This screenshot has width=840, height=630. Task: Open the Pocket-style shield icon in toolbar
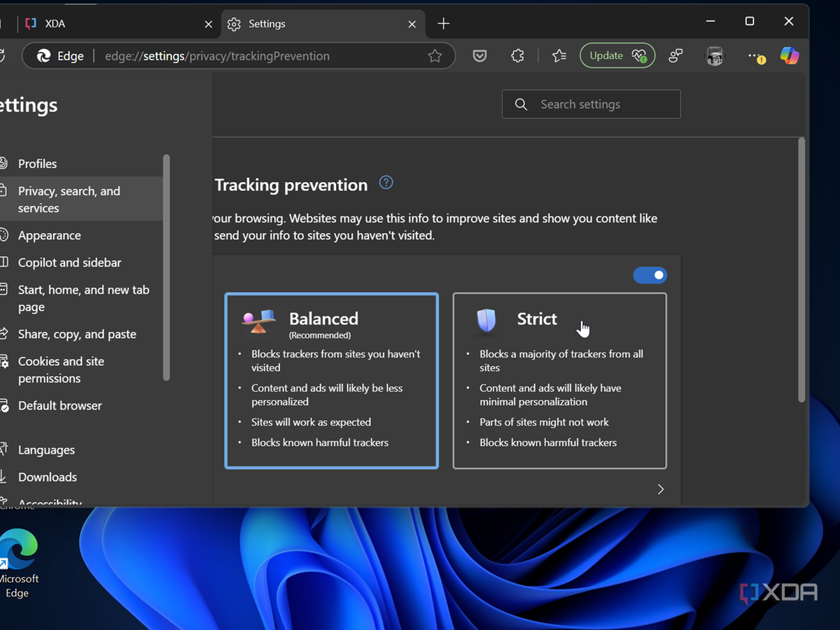[x=479, y=56]
